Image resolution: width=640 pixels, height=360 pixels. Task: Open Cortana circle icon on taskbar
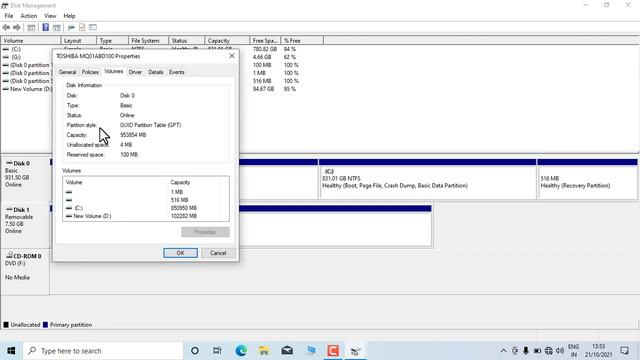point(195,351)
